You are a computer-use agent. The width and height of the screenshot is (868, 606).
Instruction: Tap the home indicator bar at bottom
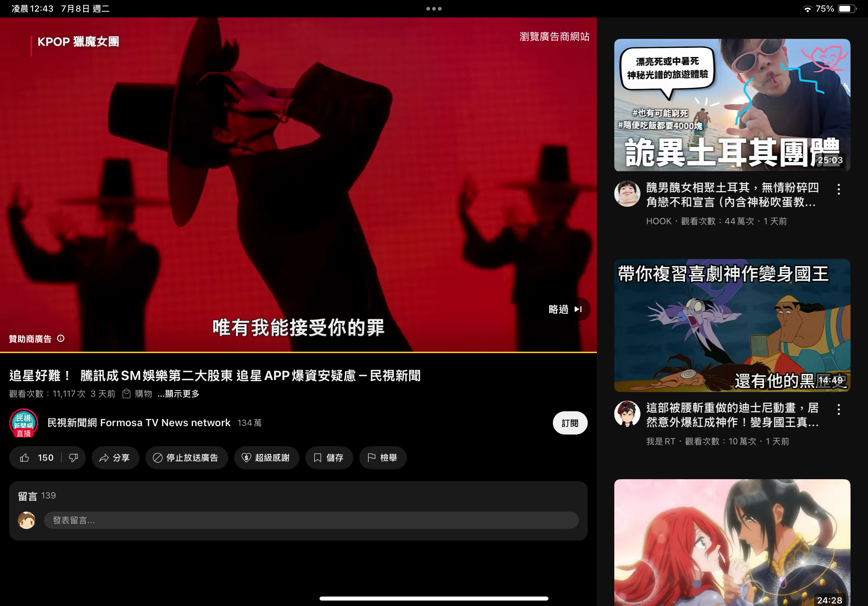[x=434, y=598]
